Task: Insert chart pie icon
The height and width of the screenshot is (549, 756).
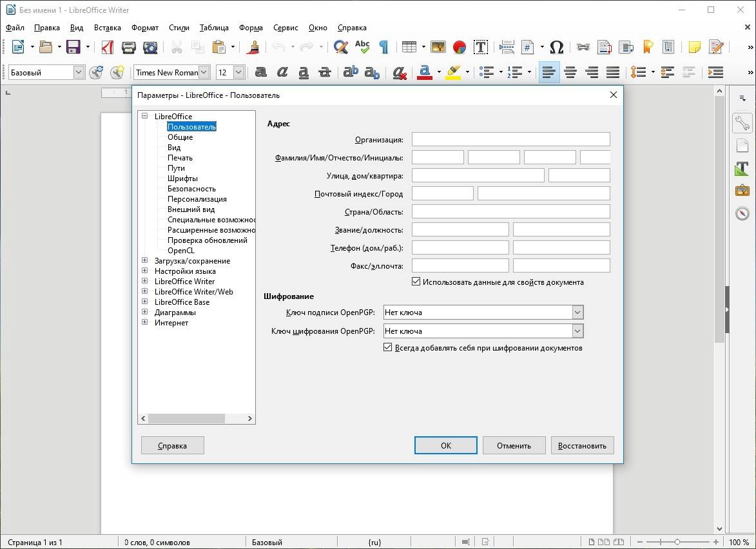Action: [x=460, y=47]
